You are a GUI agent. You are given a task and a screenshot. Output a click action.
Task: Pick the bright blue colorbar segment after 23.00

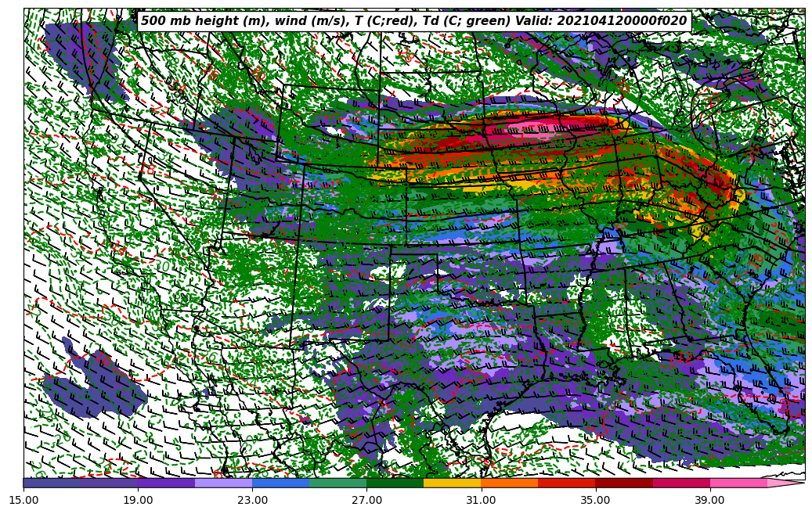(x=280, y=483)
